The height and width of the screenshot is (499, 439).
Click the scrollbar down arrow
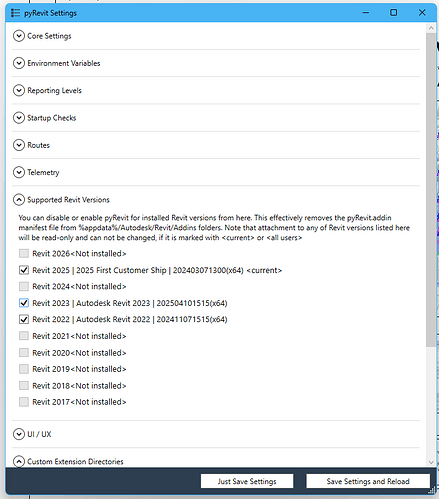(431, 462)
